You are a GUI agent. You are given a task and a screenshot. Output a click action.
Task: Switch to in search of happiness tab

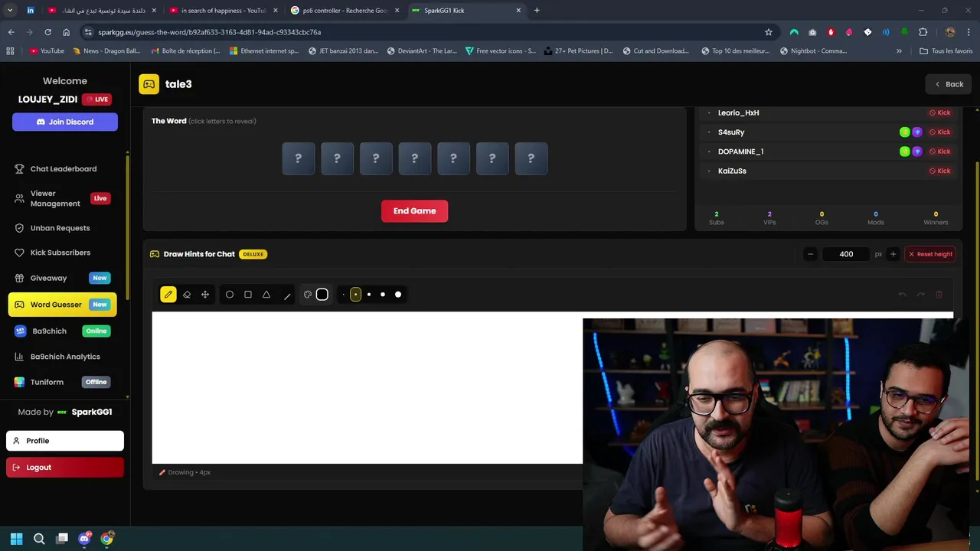pyautogui.click(x=223, y=11)
